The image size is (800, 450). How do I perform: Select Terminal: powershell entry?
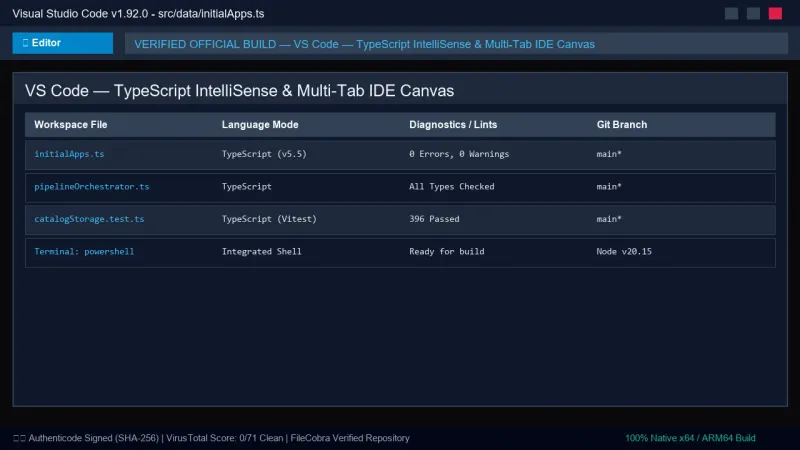point(84,252)
